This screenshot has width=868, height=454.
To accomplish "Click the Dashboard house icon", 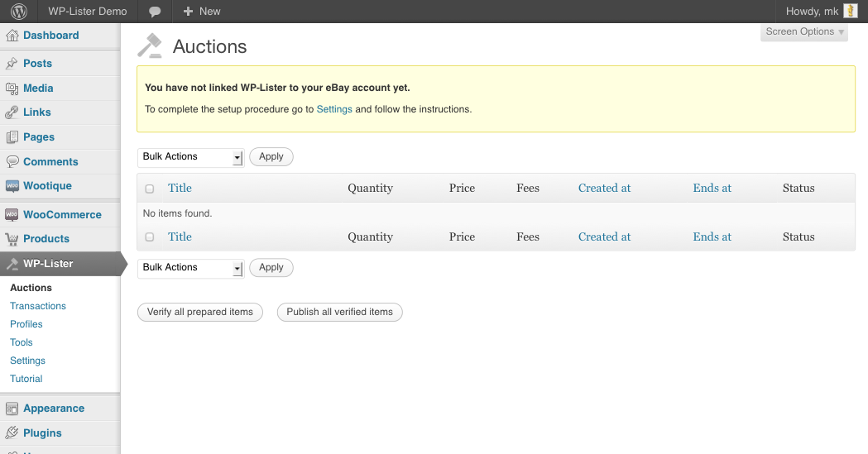I will pos(12,36).
